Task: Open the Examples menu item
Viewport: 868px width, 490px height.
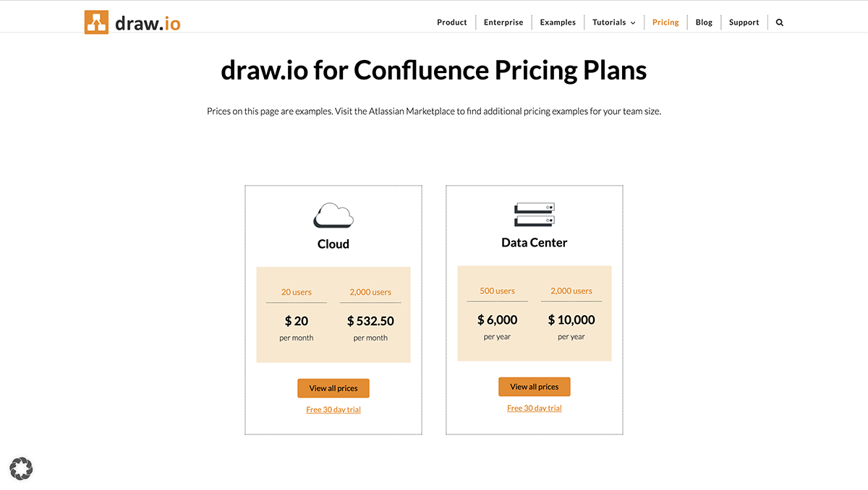Action: (x=558, y=22)
